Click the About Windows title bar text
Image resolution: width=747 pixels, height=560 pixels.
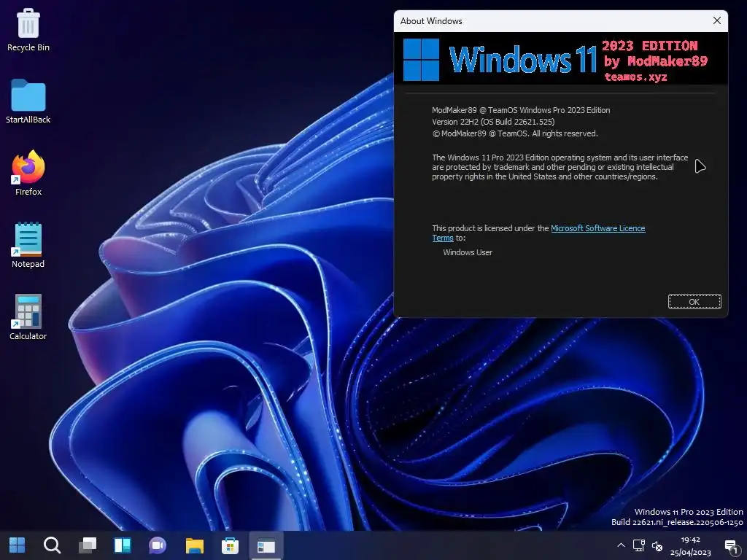[x=430, y=21]
